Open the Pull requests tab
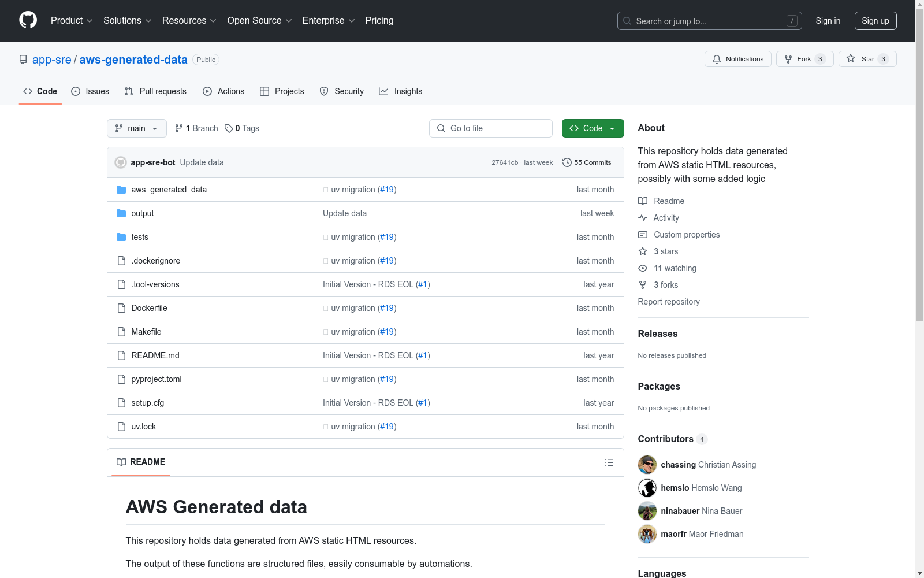The height and width of the screenshot is (578, 924). point(155,91)
